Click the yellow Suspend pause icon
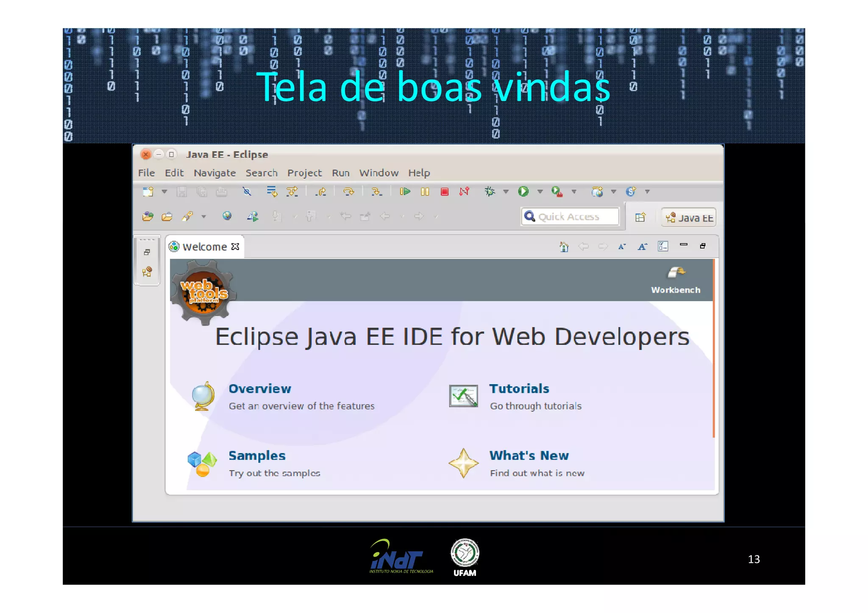The height and width of the screenshot is (613, 868). tap(425, 192)
